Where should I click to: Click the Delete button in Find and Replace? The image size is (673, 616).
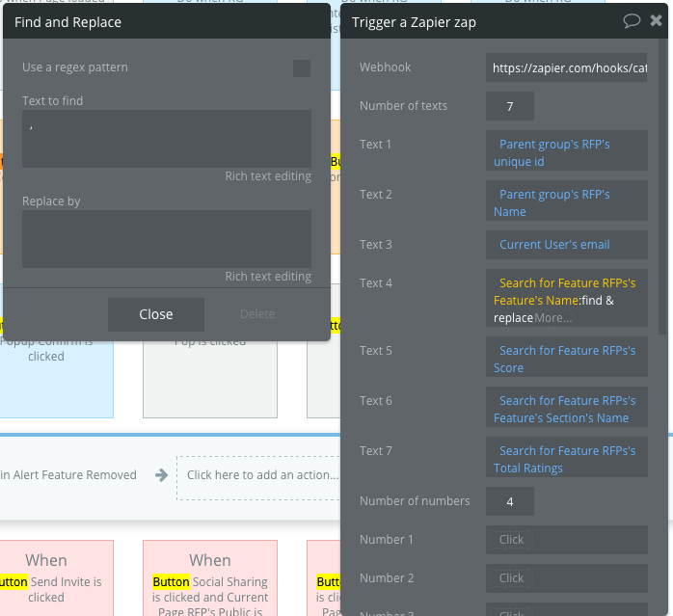pos(257,314)
